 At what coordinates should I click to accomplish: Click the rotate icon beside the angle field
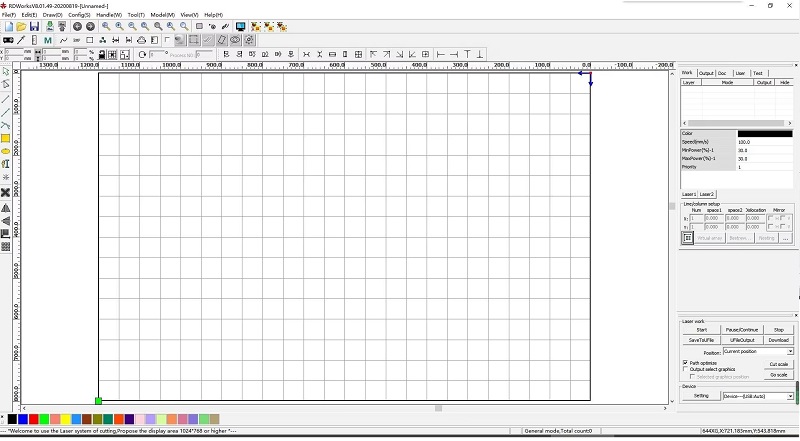coord(142,54)
